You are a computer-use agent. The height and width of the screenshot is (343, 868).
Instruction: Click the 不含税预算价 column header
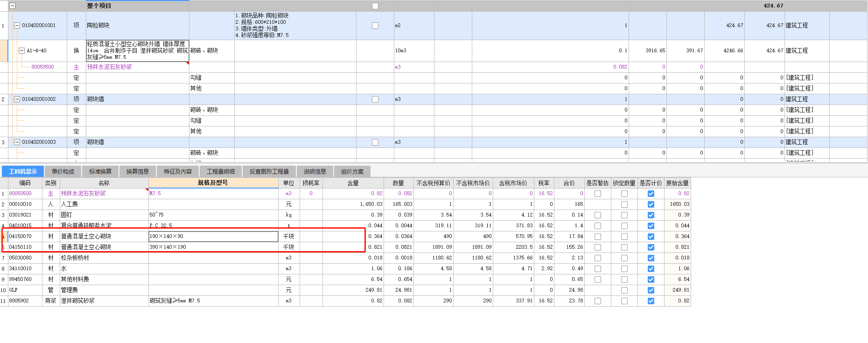point(434,183)
